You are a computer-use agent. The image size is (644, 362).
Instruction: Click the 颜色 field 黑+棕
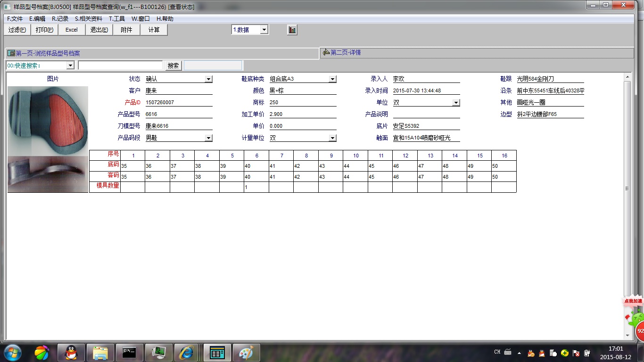[303, 91]
